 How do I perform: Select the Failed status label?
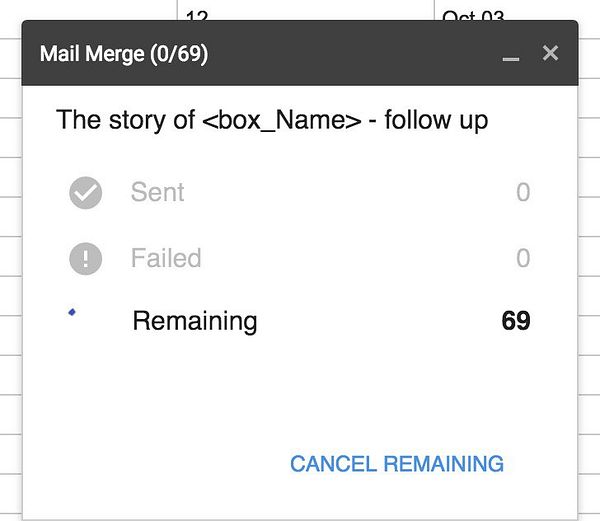pos(166,258)
